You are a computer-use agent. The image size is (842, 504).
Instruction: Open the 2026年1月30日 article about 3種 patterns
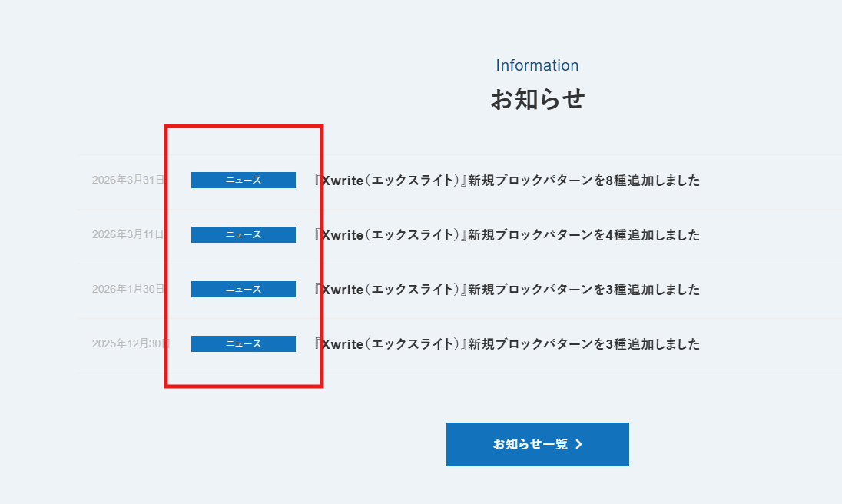(507, 290)
